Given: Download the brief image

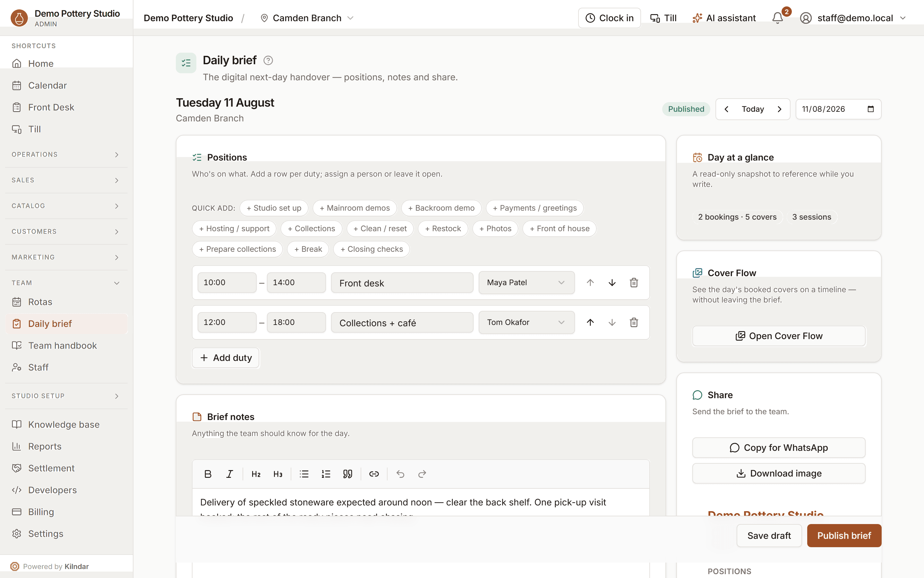Looking at the screenshot, I should pyautogui.click(x=779, y=473).
